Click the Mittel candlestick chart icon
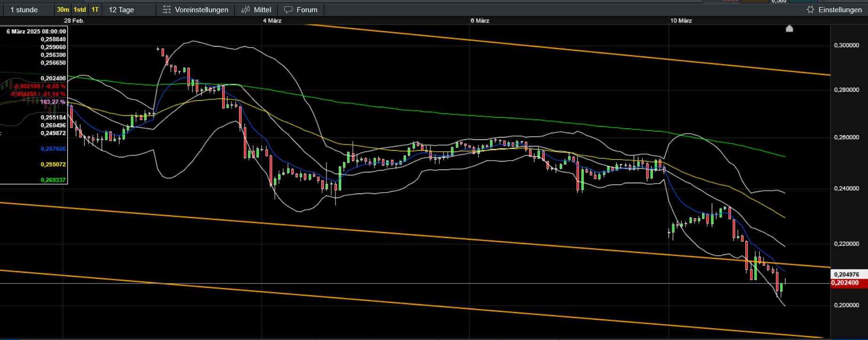This screenshot has height=340, width=868. (x=246, y=9)
